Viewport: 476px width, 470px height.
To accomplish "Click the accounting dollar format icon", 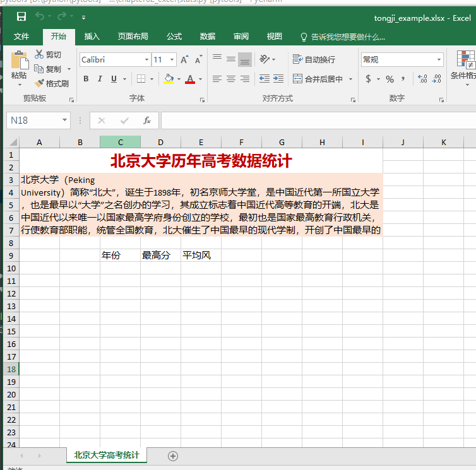I will pyautogui.click(x=368, y=79).
